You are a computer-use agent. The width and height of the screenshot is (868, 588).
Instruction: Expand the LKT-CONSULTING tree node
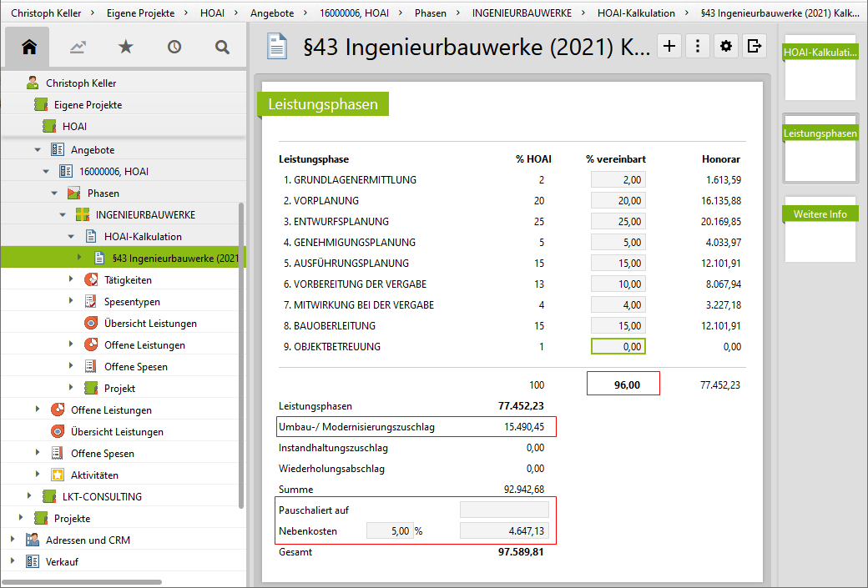[x=29, y=497]
